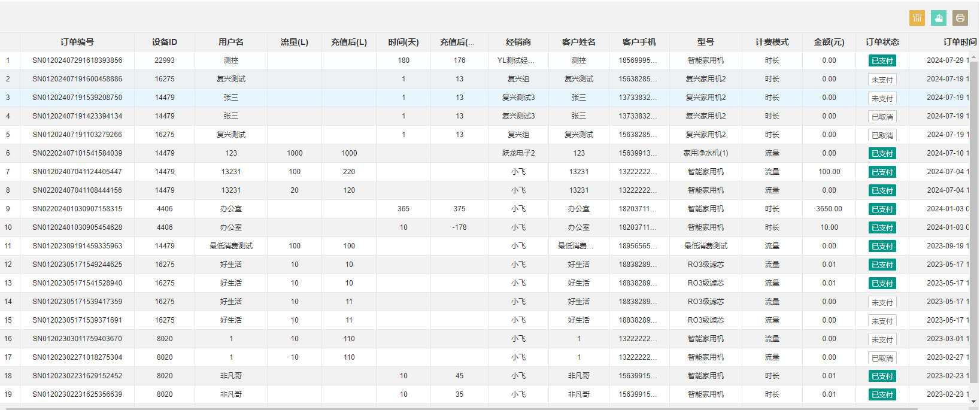The width and height of the screenshot is (980, 410).
Task: Click 已支付 status badge in row 1
Action: [x=882, y=60]
